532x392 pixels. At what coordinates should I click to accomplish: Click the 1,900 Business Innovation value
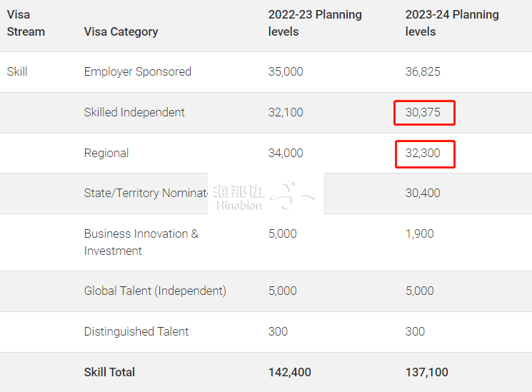pyautogui.click(x=419, y=233)
